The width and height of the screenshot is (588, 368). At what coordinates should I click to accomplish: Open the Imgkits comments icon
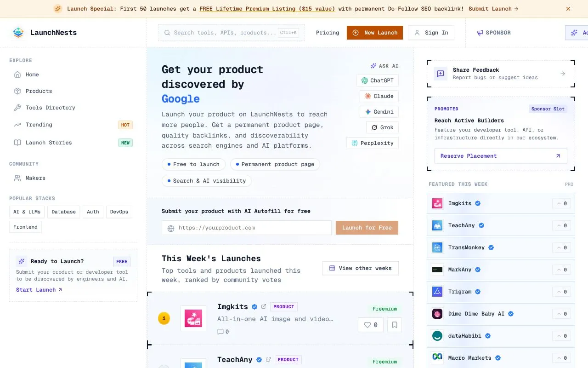[220, 332]
